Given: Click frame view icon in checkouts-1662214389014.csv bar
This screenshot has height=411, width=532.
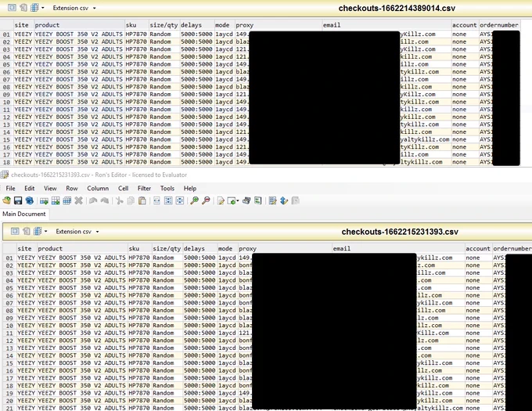Looking at the screenshot, I should coord(12,8).
